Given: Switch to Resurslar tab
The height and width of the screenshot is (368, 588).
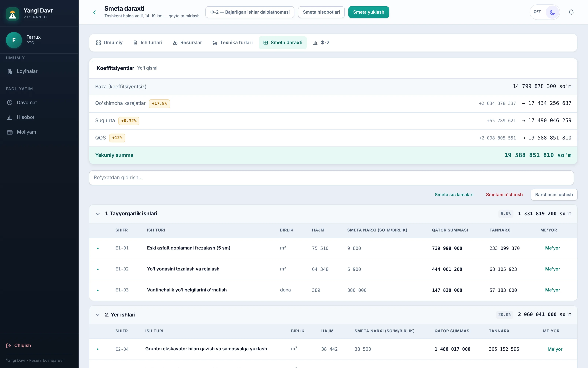Looking at the screenshot, I should coord(188,43).
